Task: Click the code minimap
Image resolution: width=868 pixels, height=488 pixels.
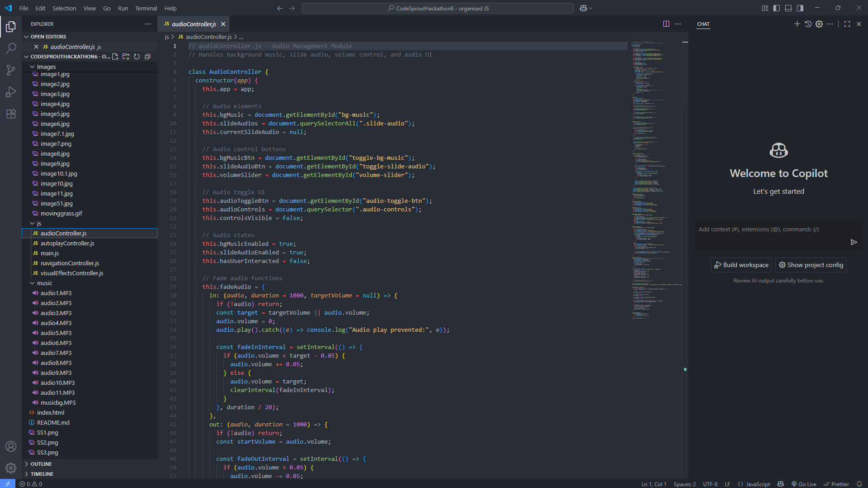Action: [x=656, y=181]
